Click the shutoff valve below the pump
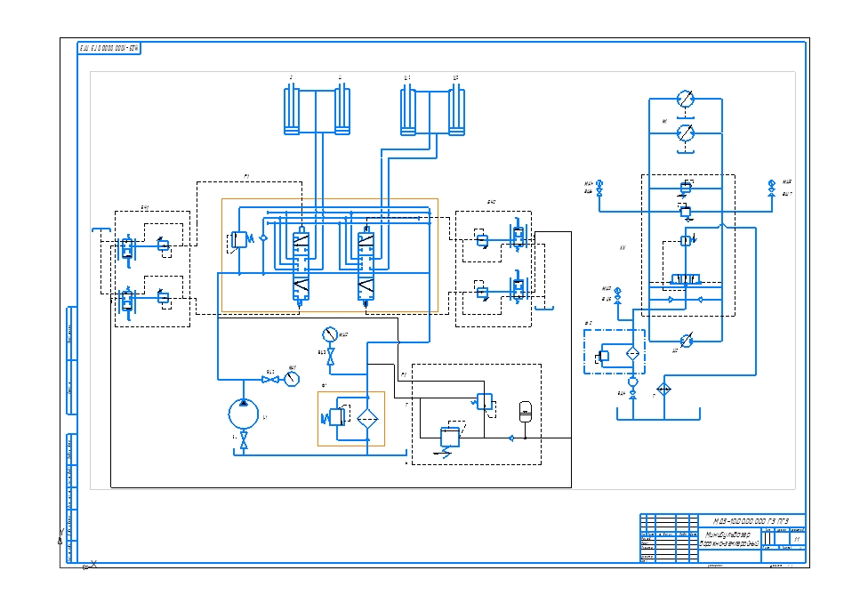The height and width of the screenshot is (603, 868). pyautogui.click(x=244, y=442)
